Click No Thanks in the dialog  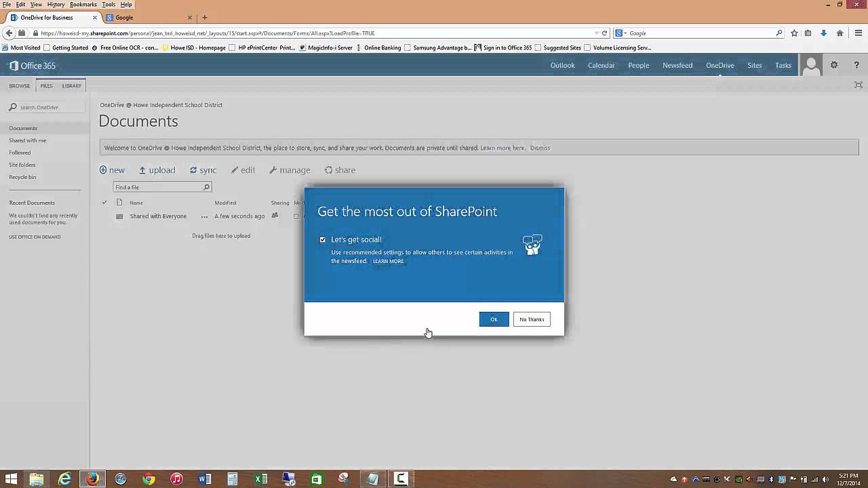[532, 319]
